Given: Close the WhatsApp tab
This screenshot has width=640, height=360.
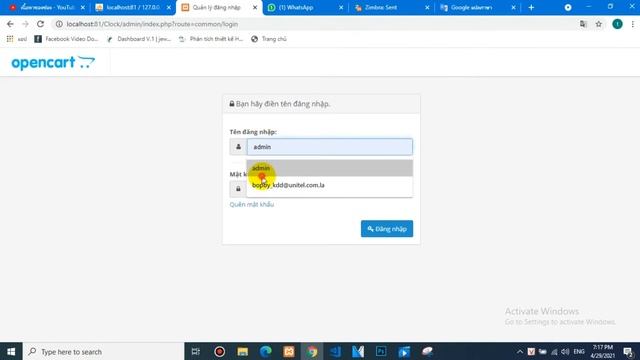Looking at the screenshot, I should pos(341,7).
